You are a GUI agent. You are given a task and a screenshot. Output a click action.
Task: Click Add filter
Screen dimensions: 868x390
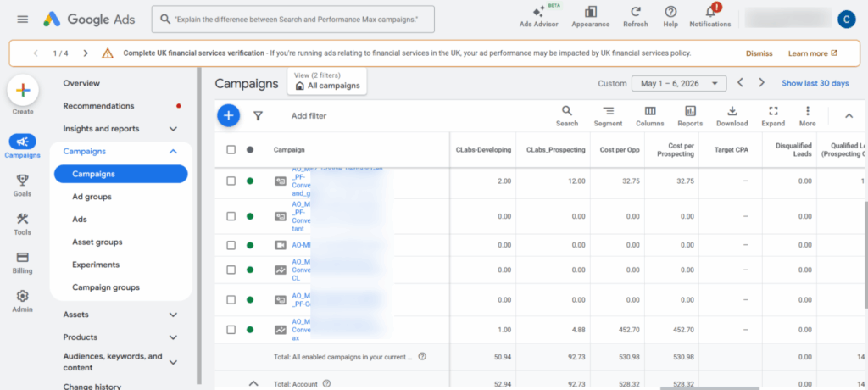(x=309, y=116)
